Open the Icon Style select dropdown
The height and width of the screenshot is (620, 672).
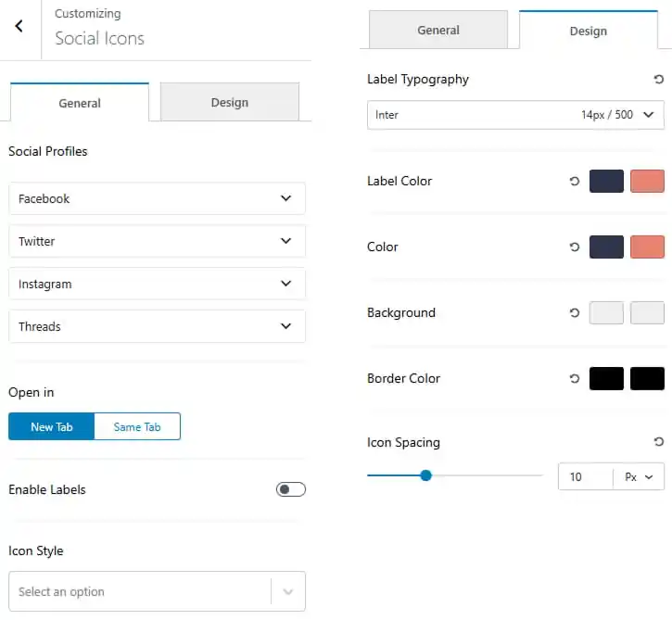click(x=157, y=591)
